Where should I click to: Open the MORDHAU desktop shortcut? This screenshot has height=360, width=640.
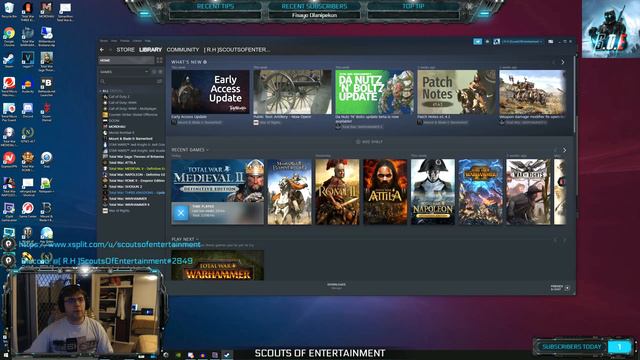click(46, 9)
